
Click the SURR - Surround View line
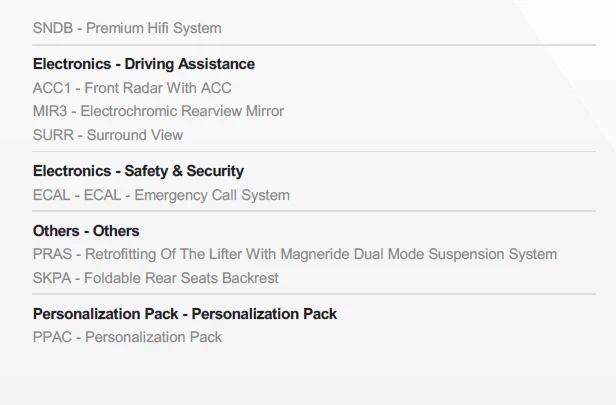tap(108, 135)
